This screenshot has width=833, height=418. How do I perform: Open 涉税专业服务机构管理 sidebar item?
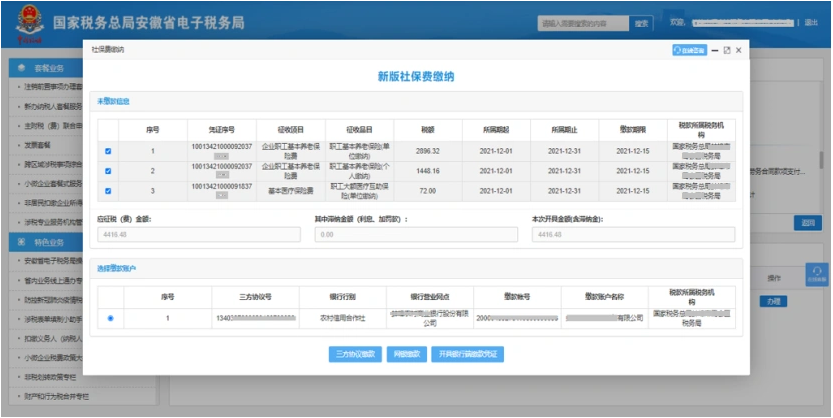pyautogui.click(x=53, y=223)
